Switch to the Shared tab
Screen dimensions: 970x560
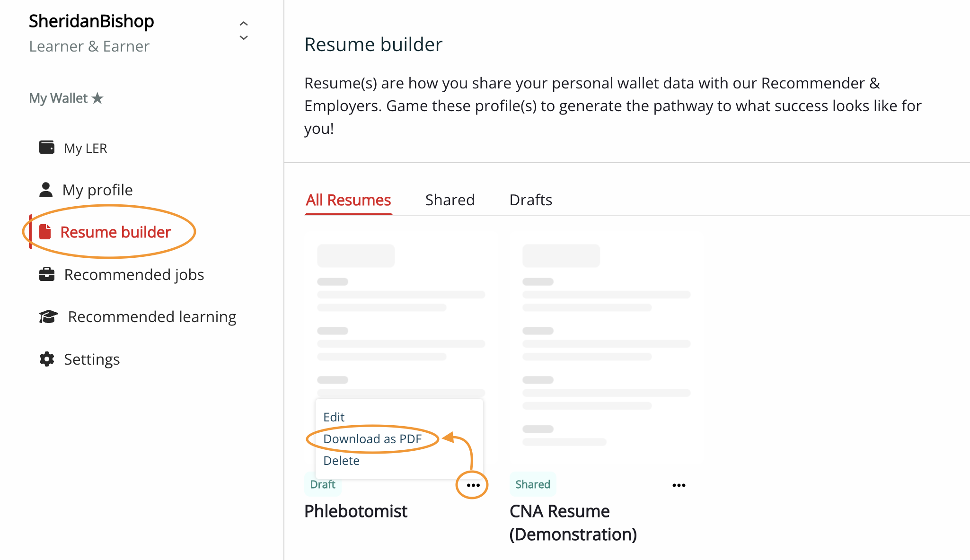(x=450, y=200)
